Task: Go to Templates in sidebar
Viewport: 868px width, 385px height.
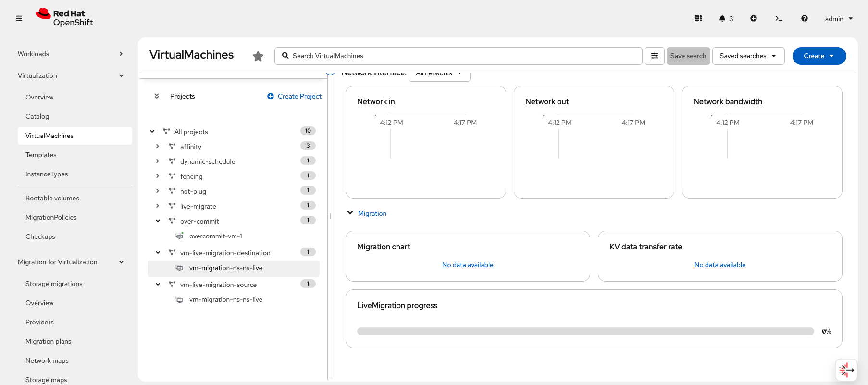Action: [41, 155]
